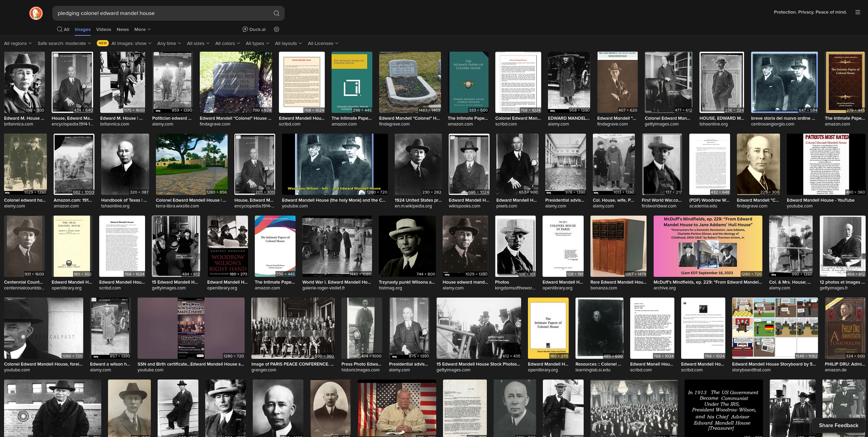Open Rare Edward Mandell House books bonanza thumbnail
Image resolution: width=868 pixels, height=437 pixels.
click(618, 246)
